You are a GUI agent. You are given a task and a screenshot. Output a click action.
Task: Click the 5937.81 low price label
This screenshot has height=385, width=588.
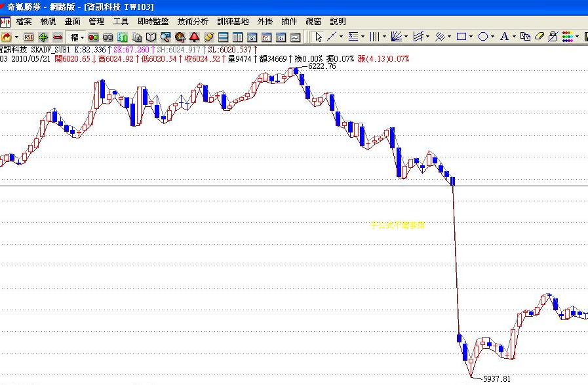[496, 379]
